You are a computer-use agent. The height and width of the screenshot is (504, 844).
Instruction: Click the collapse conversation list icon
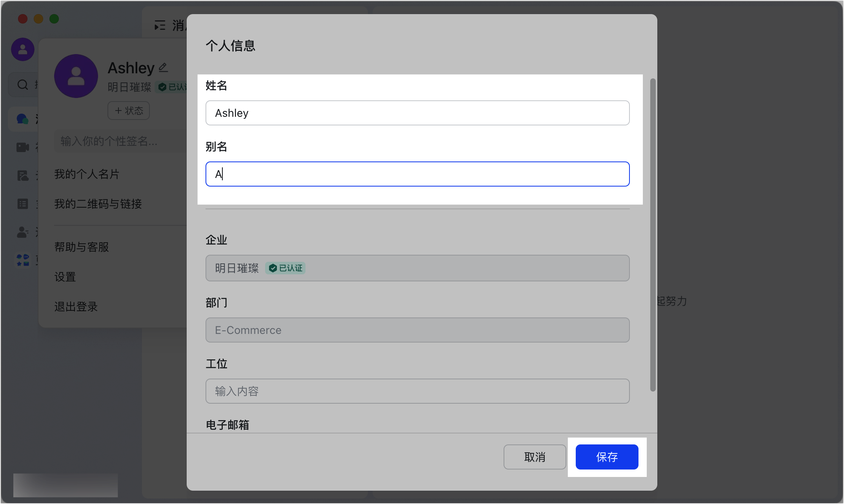click(159, 25)
